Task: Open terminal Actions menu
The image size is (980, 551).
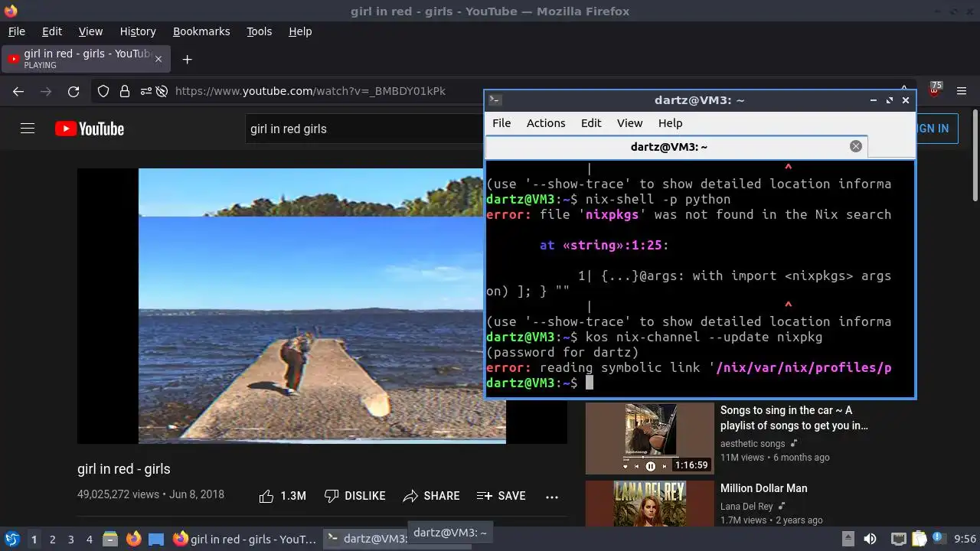Action: click(x=546, y=123)
